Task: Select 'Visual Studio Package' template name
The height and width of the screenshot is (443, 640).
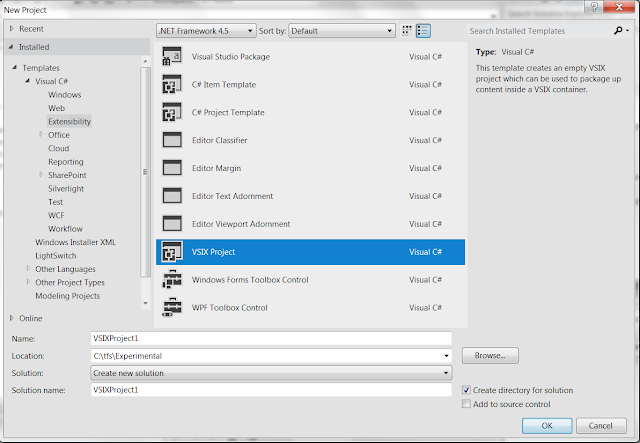Action: point(231,57)
